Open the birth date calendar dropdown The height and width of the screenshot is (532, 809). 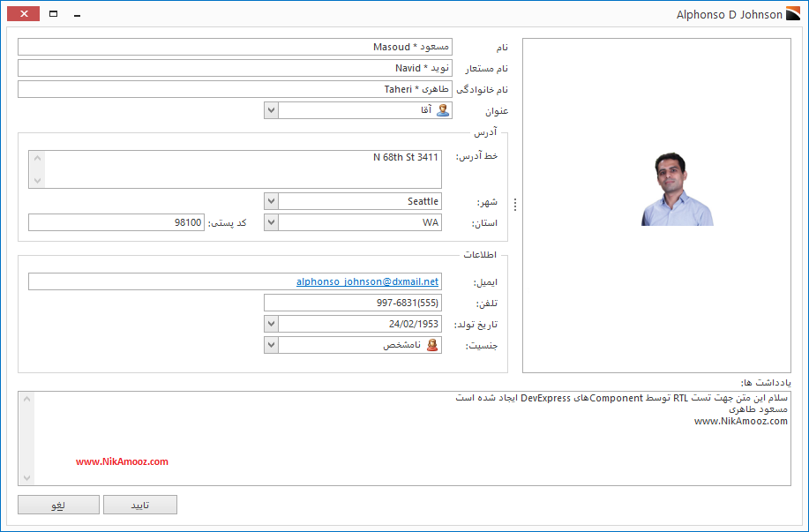pyautogui.click(x=272, y=324)
